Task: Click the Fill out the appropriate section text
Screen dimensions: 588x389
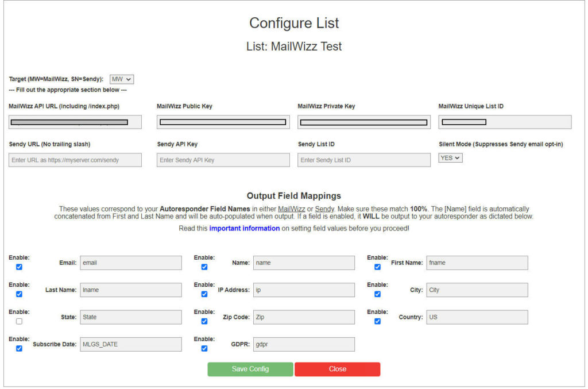Action: [68, 90]
